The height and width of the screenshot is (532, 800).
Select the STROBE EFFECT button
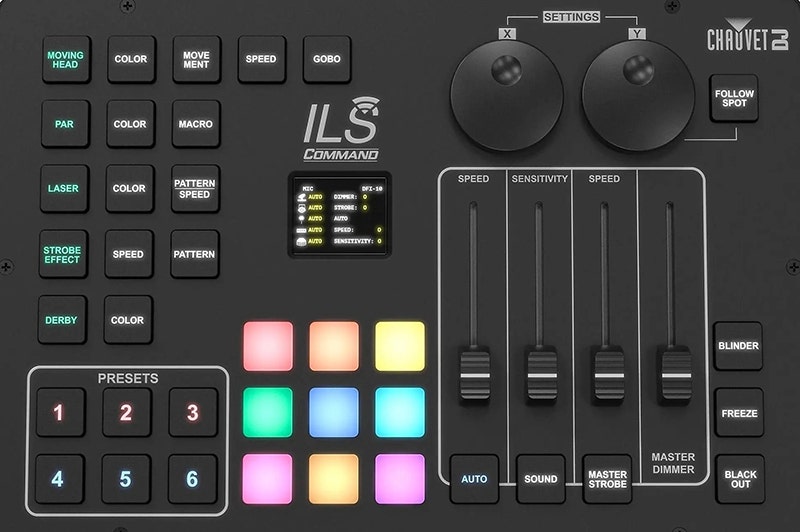coord(63,254)
